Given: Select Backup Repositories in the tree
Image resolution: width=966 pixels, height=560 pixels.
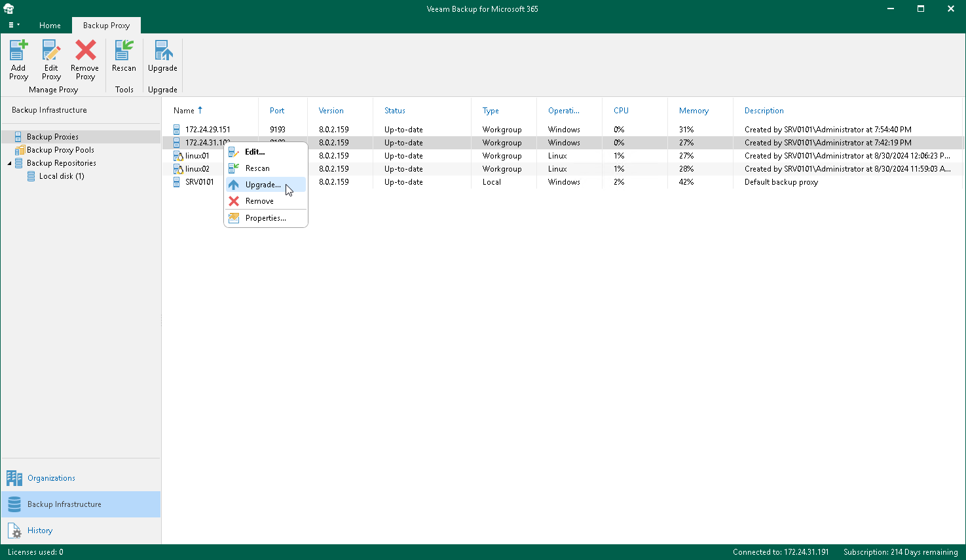Looking at the screenshot, I should 62,163.
